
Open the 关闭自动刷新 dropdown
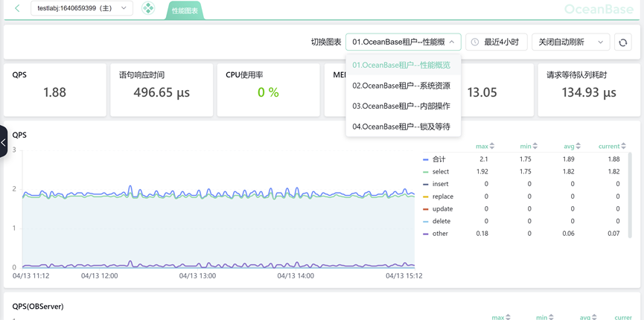click(x=570, y=42)
